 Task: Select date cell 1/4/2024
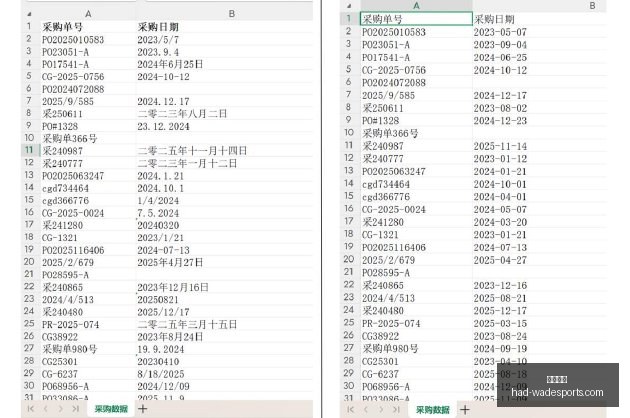tap(158, 201)
